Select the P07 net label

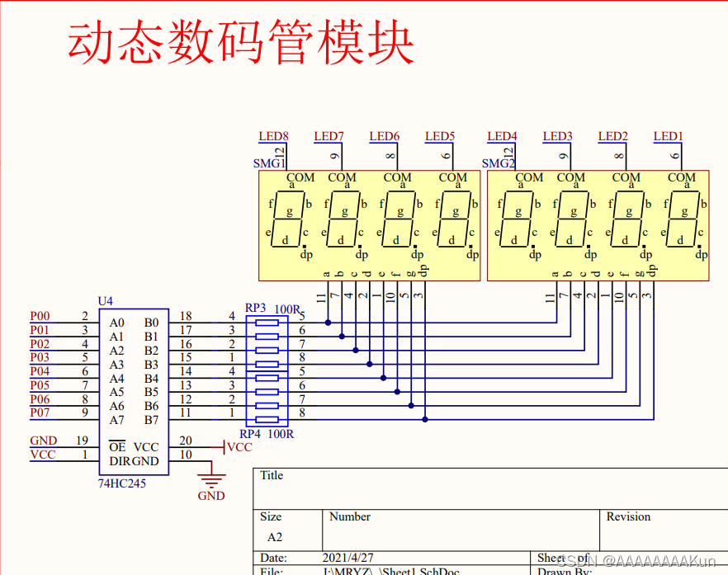(40, 412)
